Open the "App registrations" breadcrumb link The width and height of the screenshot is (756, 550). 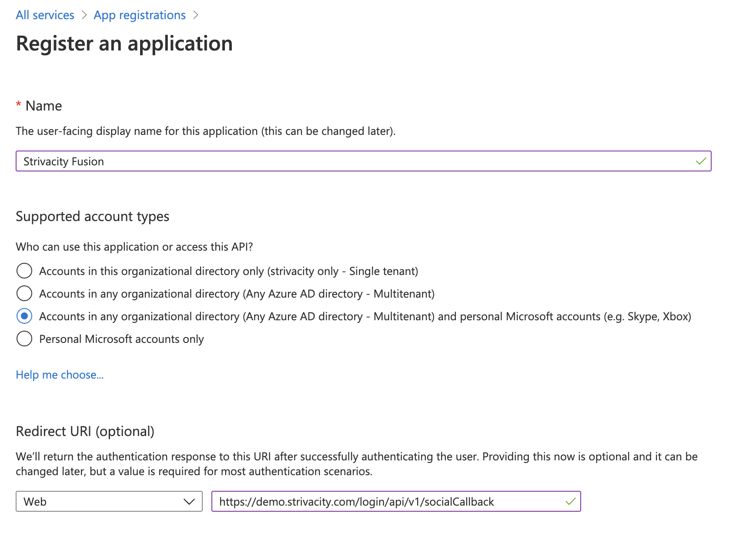point(140,15)
